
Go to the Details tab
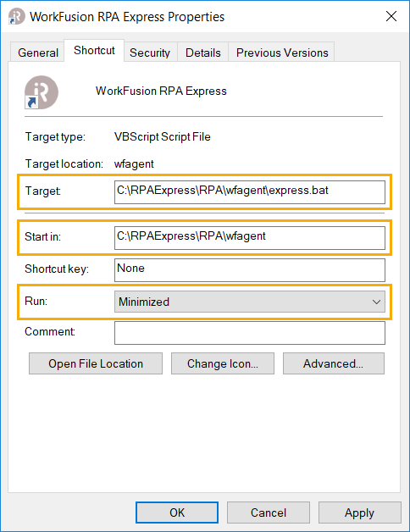pos(203,53)
